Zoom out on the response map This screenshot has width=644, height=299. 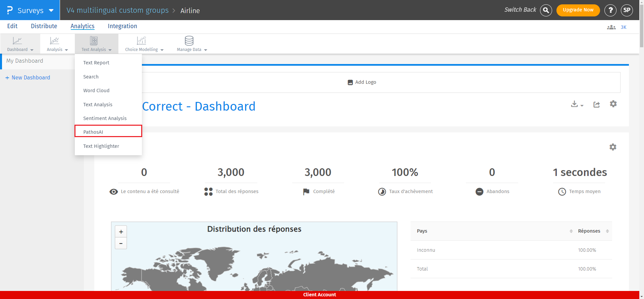[121, 243]
